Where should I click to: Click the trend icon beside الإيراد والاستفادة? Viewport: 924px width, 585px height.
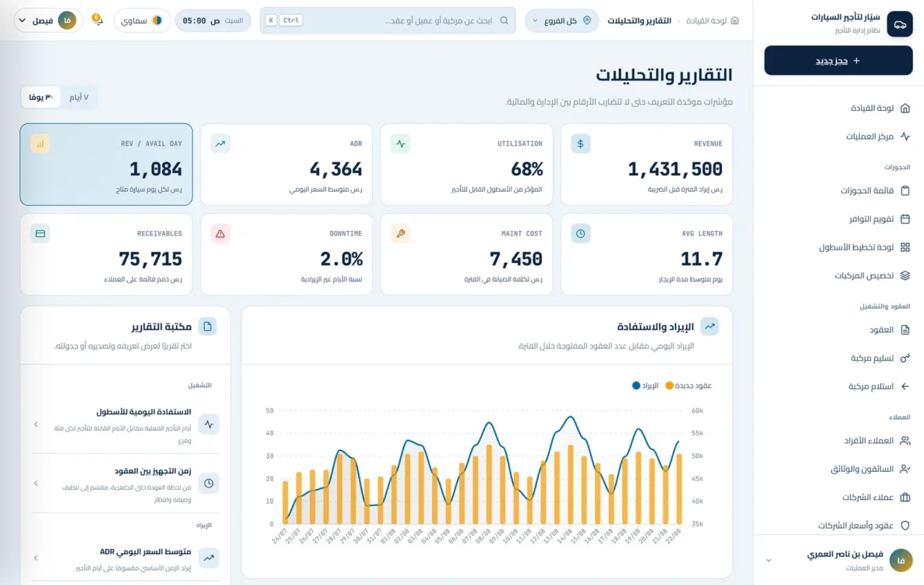tap(710, 326)
